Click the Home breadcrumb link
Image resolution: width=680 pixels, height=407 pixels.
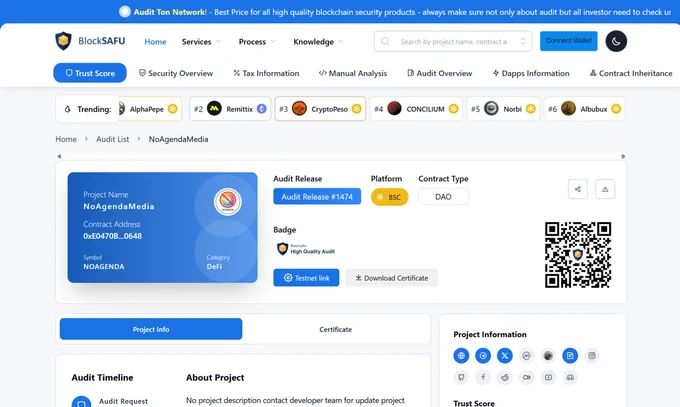(66, 139)
